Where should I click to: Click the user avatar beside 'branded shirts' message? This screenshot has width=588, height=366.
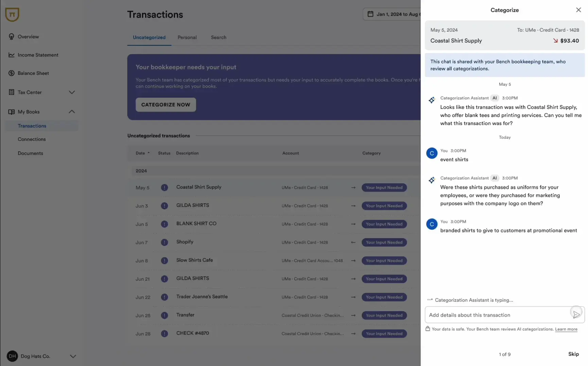432,224
